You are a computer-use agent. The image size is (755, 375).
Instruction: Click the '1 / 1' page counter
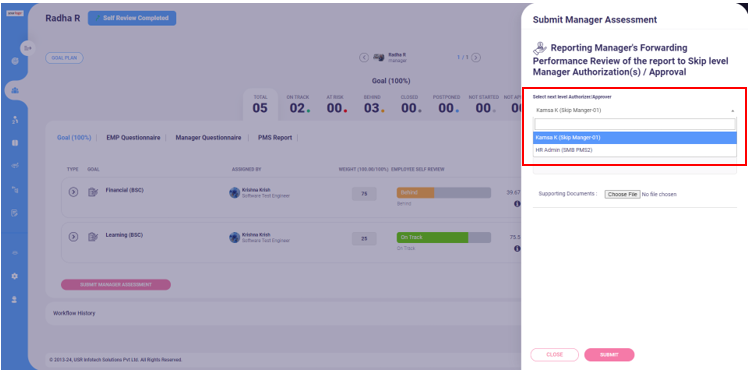point(462,58)
